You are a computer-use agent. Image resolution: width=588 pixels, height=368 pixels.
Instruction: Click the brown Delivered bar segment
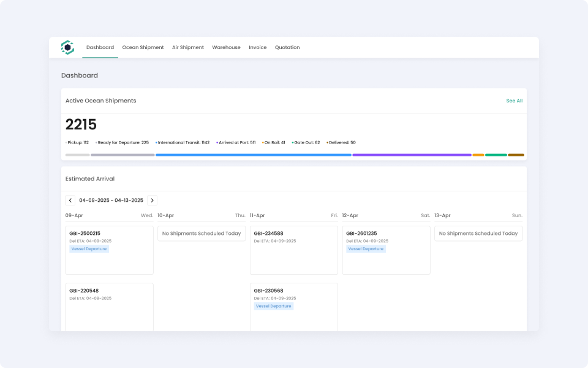pyautogui.click(x=516, y=155)
